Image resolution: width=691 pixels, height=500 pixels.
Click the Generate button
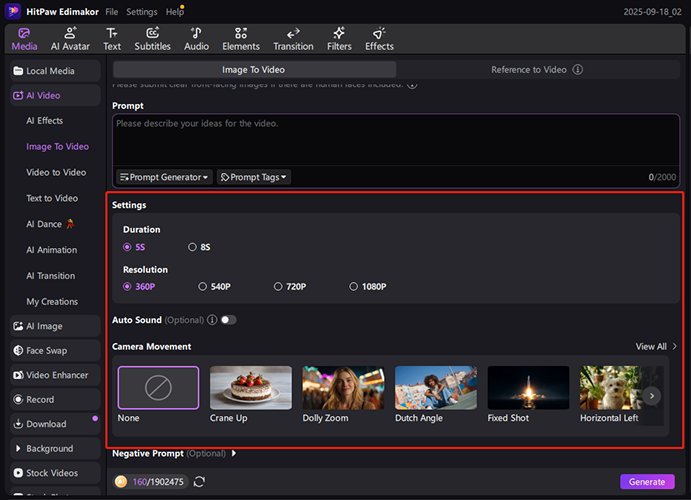coord(647,482)
